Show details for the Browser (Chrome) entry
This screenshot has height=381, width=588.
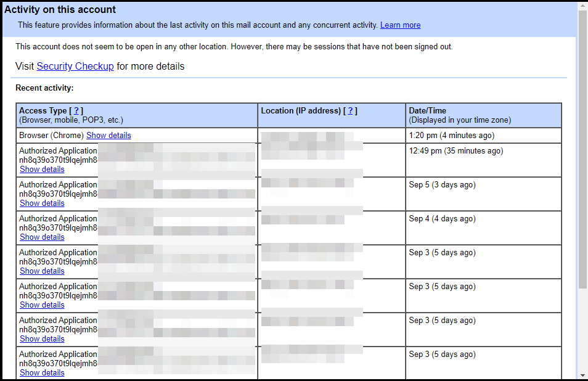[x=108, y=136]
